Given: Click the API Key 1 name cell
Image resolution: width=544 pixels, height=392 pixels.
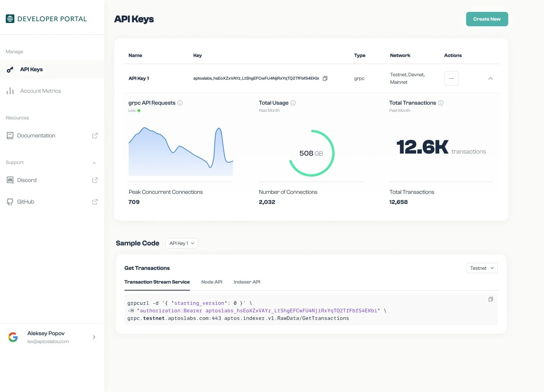Looking at the screenshot, I should coord(139,78).
